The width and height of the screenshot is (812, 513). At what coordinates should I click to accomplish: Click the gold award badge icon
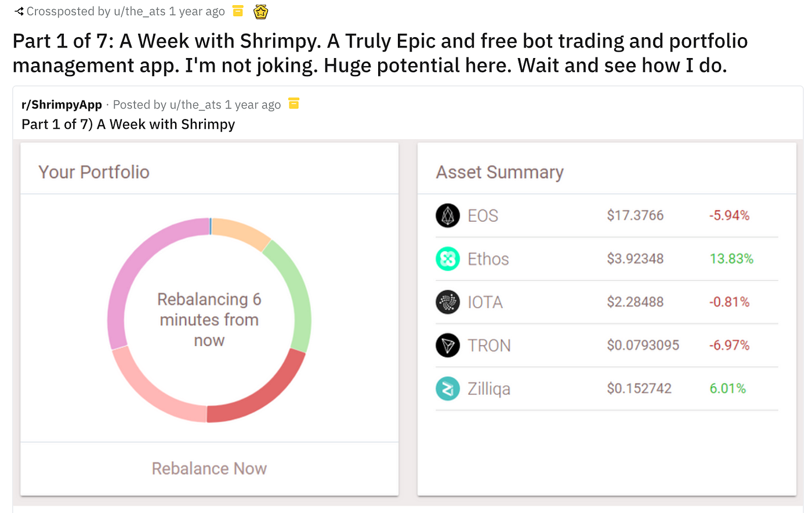point(261,12)
